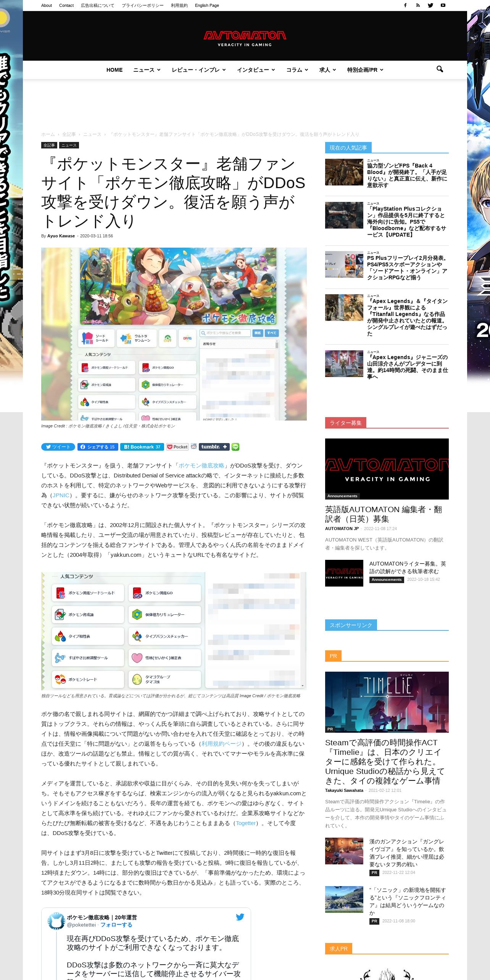Image resolution: width=490 pixels, height=980 pixels.
Task: Open the ソニックフロンティア article thumbnail
Action: [344, 899]
